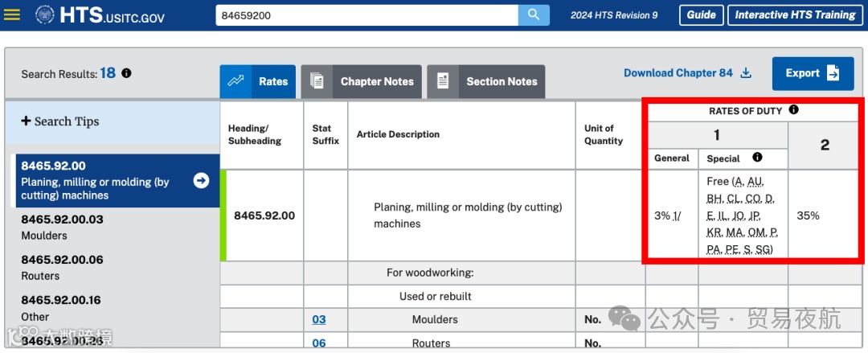Click the Special column info icon

(757, 158)
